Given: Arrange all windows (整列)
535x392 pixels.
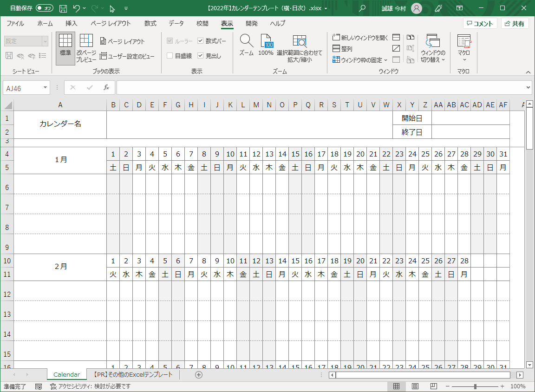Looking at the screenshot, I should (343, 49).
